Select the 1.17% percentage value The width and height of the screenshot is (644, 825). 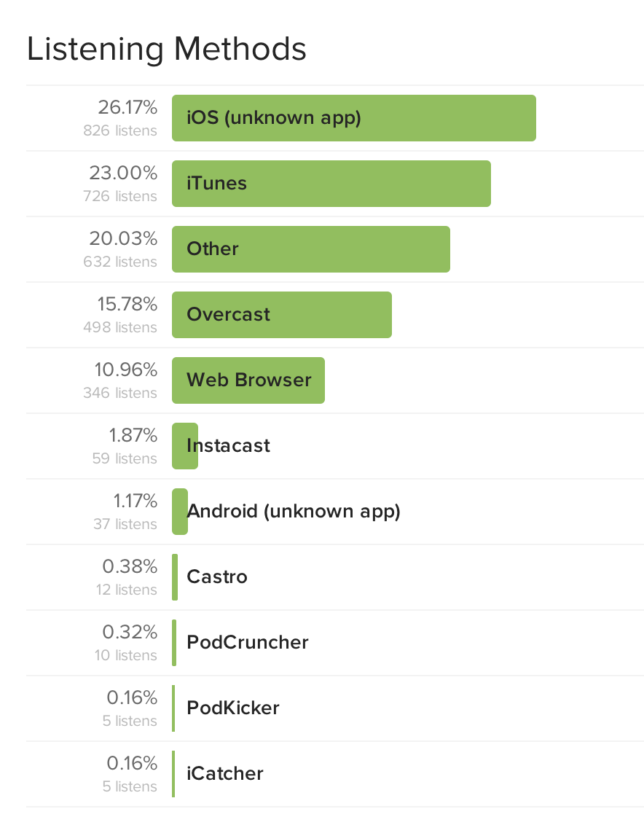tap(135, 501)
